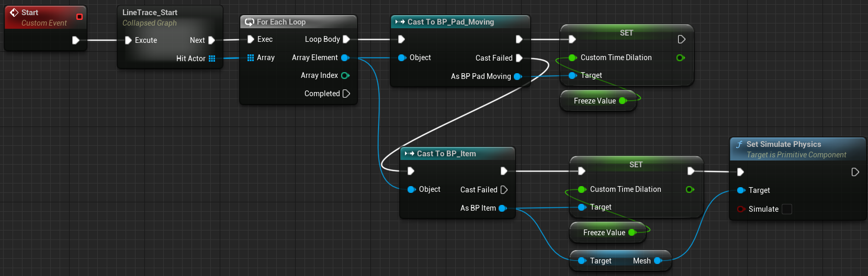Select the For Each Loop node header
This screenshot has height=276, width=868.
[x=298, y=22]
